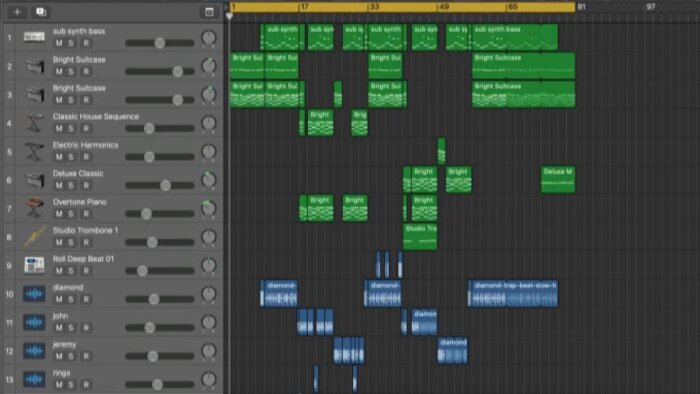
Task: Click the sub synth bass pan knob
Action: click(x=208, y=38)
